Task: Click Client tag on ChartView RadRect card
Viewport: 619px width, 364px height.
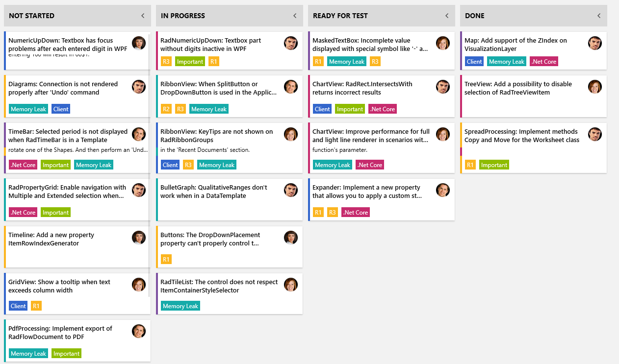Action: (x=322, y=109)
